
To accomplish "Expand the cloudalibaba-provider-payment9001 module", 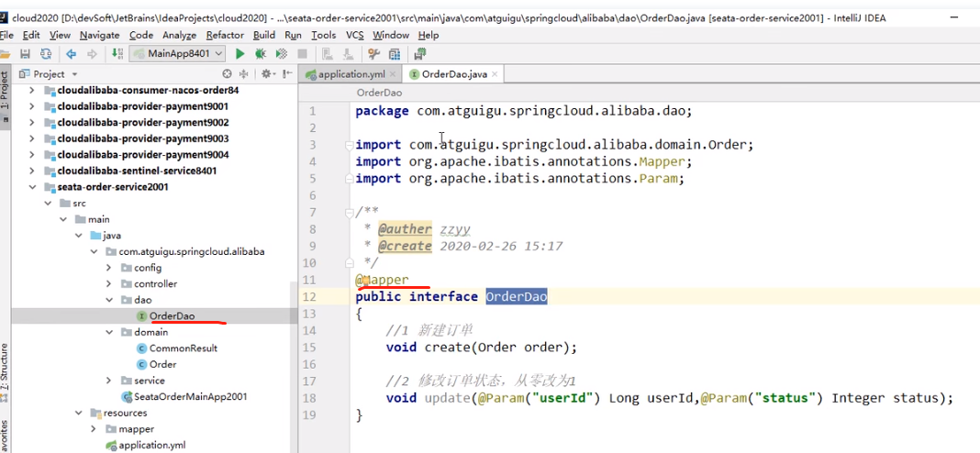I will 31,106.
